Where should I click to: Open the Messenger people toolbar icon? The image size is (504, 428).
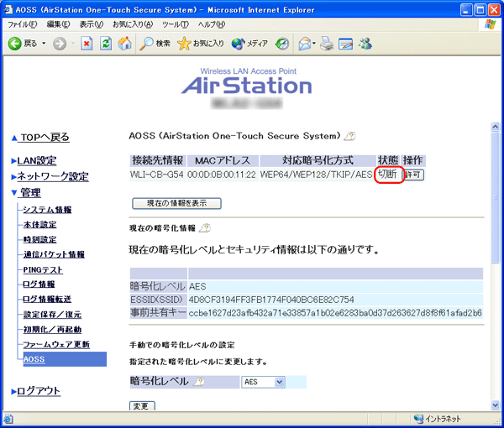click(x=365, y=44)
